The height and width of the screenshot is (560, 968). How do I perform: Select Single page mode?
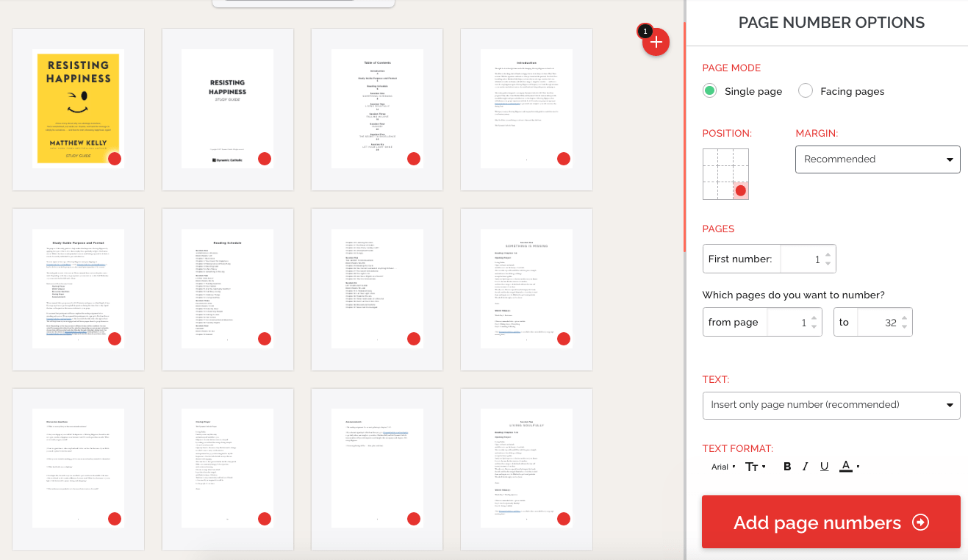tap(709, 91)
